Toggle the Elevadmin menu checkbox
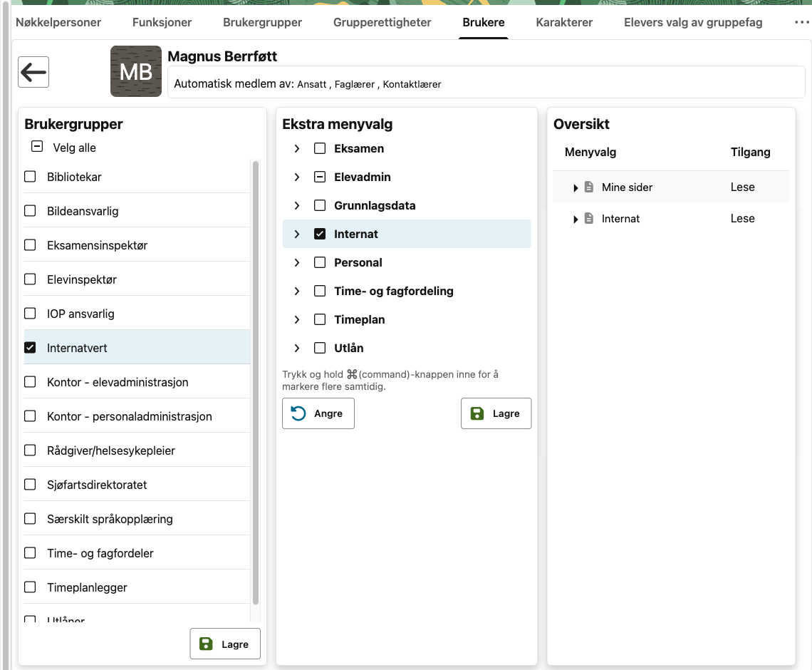Screen dimensions: 812x670 [320, 177]
